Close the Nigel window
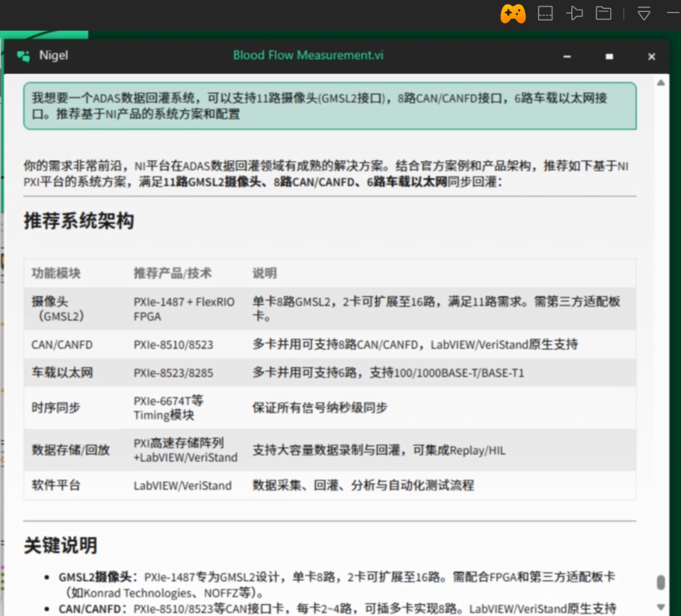 [x=651, y=57]
